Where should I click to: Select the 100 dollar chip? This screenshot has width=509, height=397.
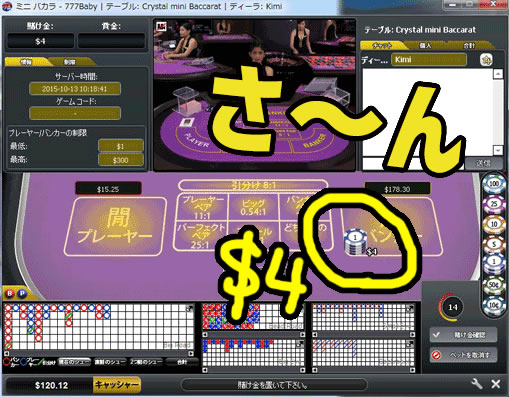pyautogui.click(x=494, y=183)
